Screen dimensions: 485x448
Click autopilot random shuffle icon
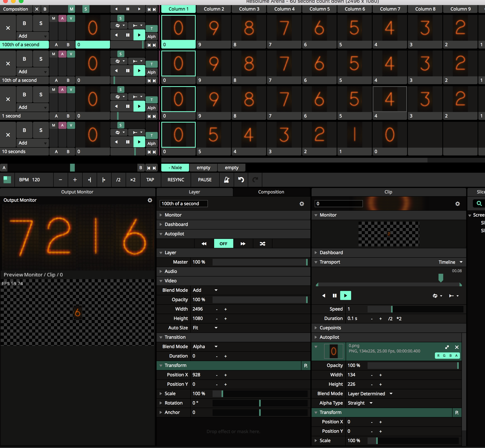pyautogui.click(x=262, y=244)
